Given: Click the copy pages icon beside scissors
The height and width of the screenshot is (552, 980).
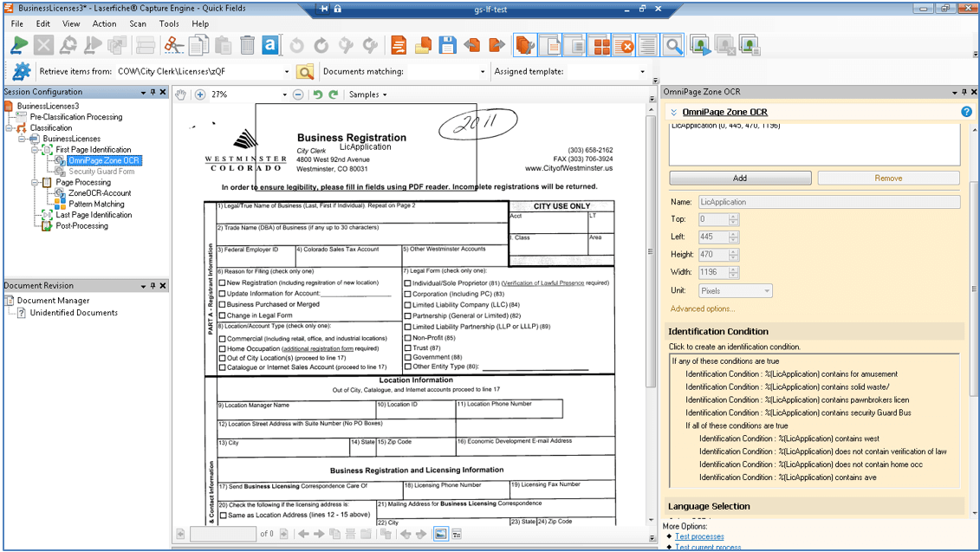Looking at the screenshot, I should click(x=198, y=46).
